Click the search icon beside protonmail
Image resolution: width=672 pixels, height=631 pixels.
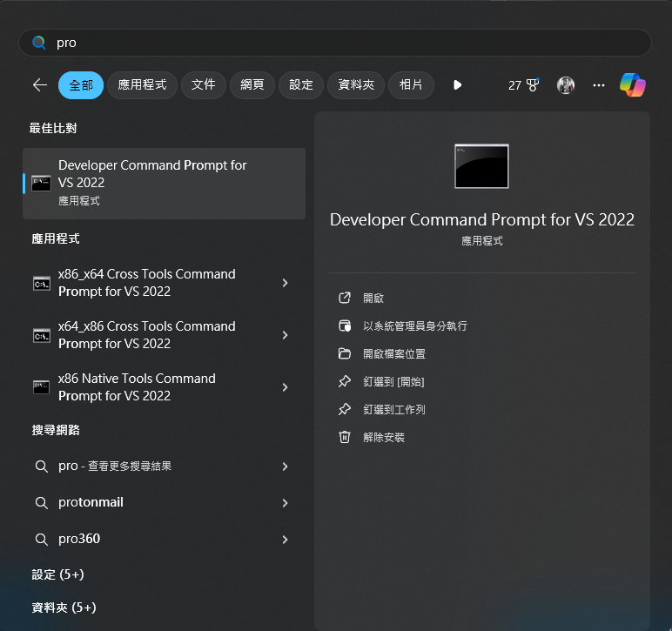point(42,503)
